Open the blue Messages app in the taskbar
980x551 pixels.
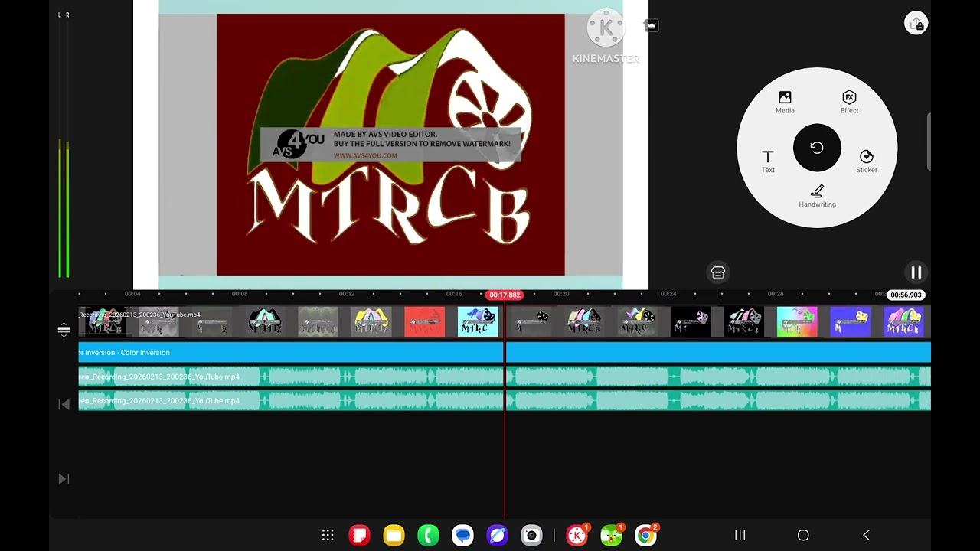[x=462, y=536]
